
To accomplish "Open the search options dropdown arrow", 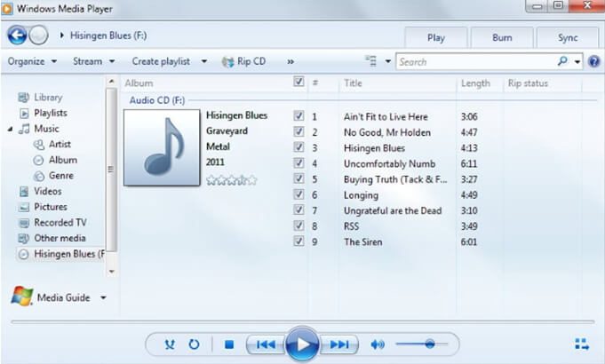I will (x=577, y=61).
